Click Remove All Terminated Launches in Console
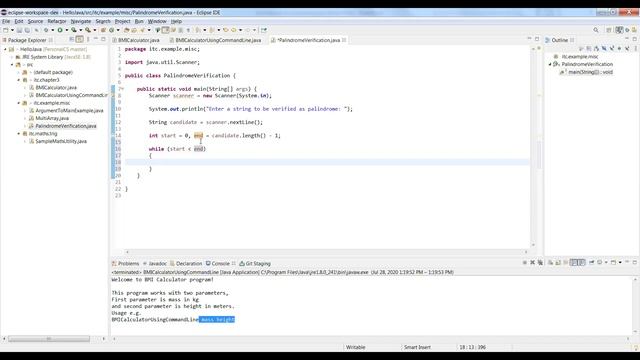640x360 pixels. pos(540,262)
